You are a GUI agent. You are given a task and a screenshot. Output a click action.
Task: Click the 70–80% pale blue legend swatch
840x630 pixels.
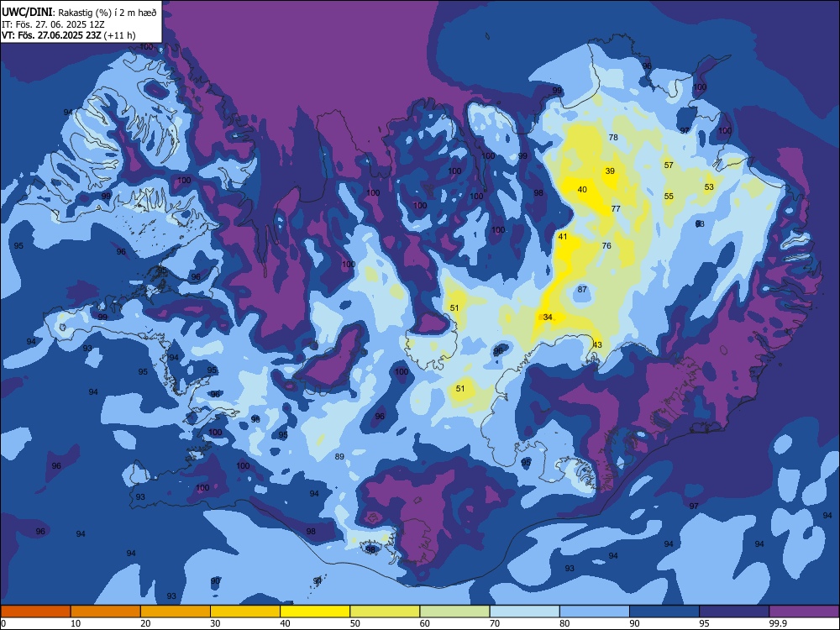point(524,612)
